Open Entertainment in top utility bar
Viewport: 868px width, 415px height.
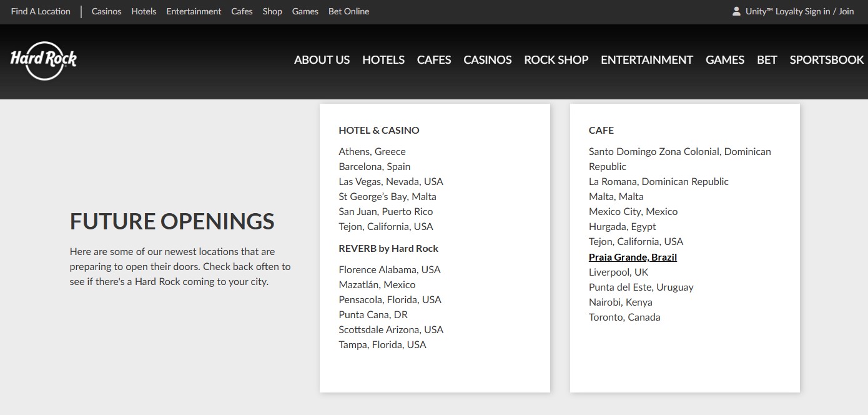coord(194,11)
